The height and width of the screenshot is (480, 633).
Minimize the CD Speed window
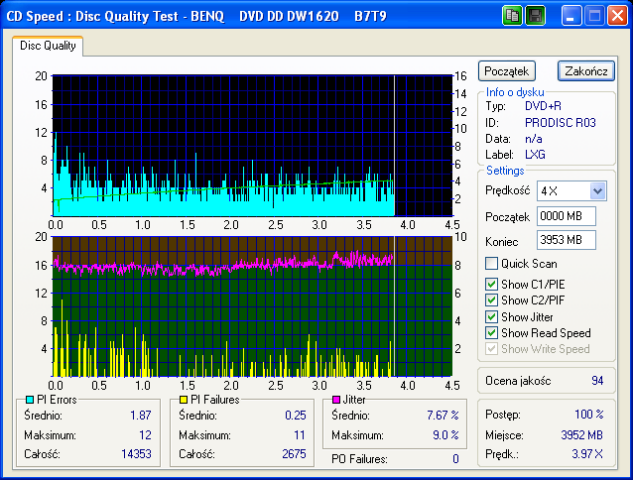(x=571, y=16)
